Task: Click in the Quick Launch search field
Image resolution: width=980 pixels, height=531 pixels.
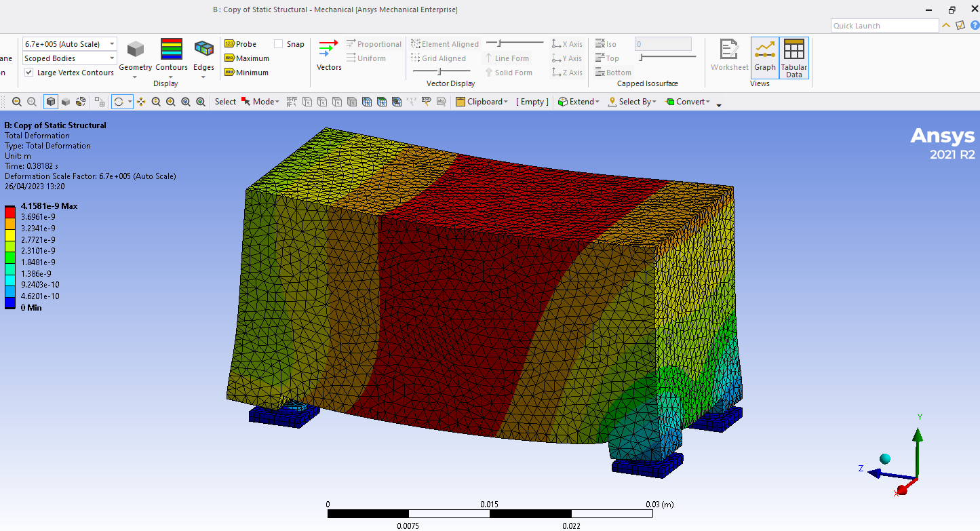Action: (885, 26)
